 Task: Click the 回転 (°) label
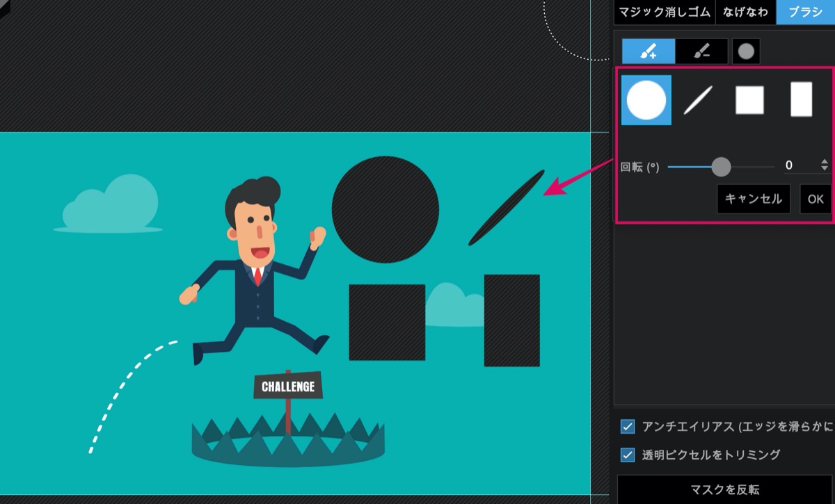click(639, 167)
